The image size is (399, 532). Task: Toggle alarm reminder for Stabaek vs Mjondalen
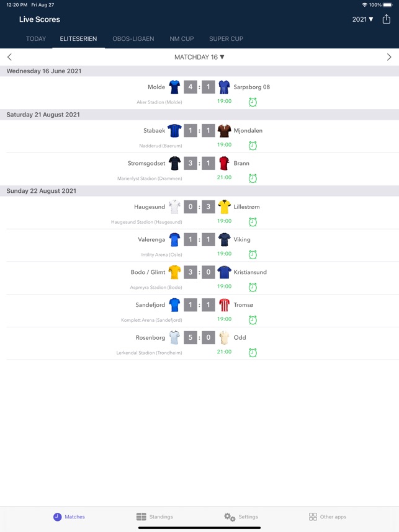253,146
